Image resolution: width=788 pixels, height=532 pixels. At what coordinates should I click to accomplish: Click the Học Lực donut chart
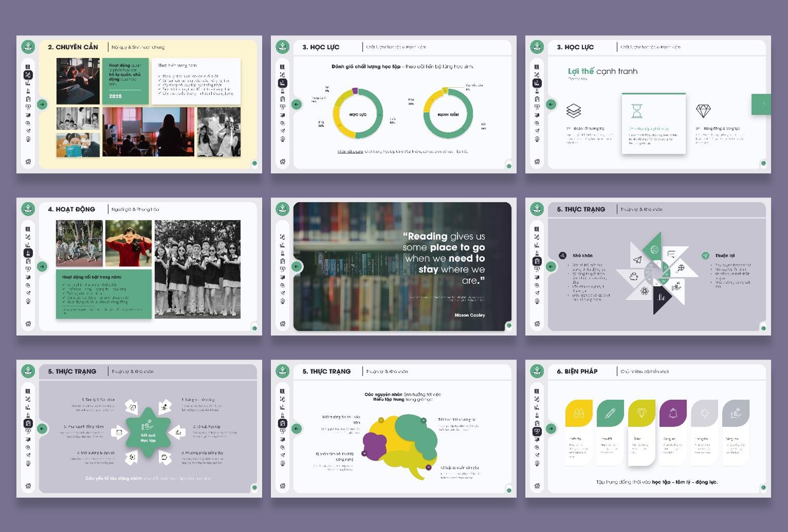tap(358, 114)
